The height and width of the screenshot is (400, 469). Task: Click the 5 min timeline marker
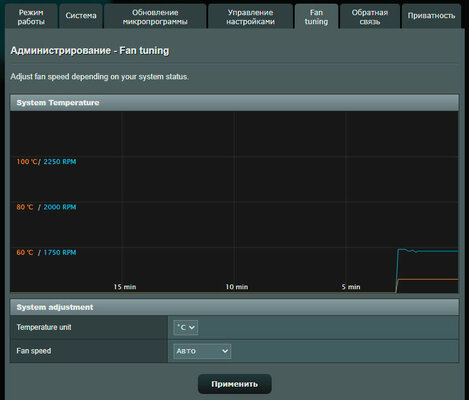(351, 287)
